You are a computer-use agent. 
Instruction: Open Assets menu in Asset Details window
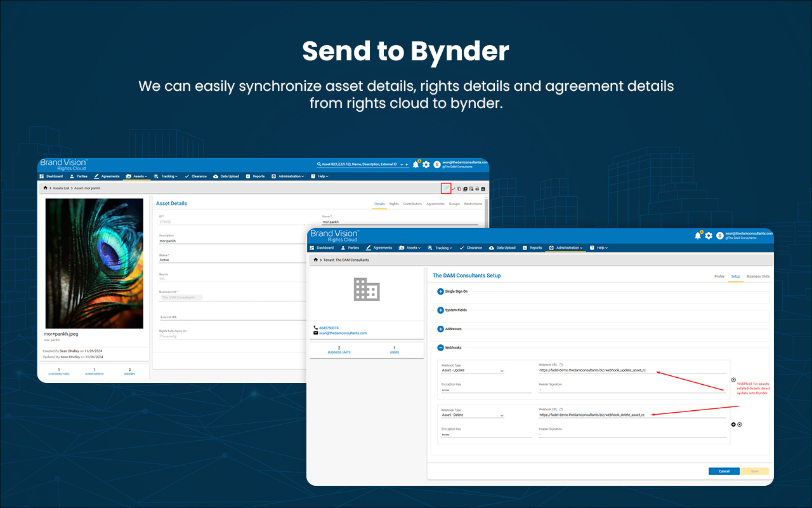[136, 176]
